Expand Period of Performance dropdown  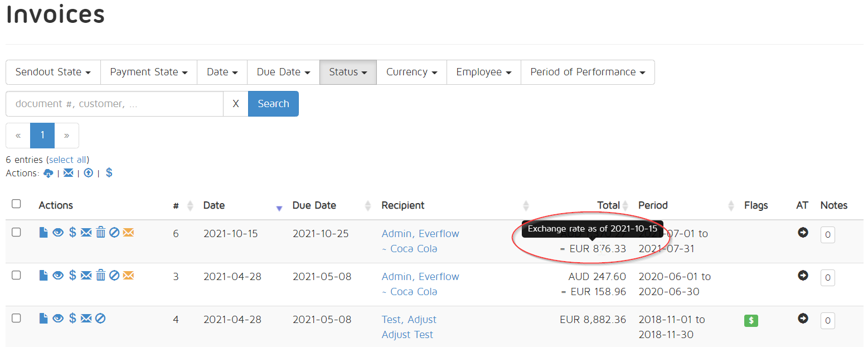coord(588,72)
